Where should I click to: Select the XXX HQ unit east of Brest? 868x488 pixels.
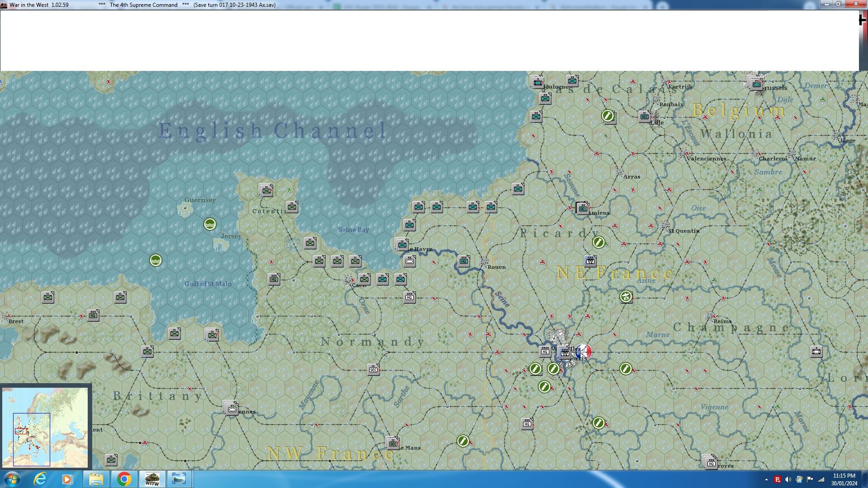pos(93,315)
